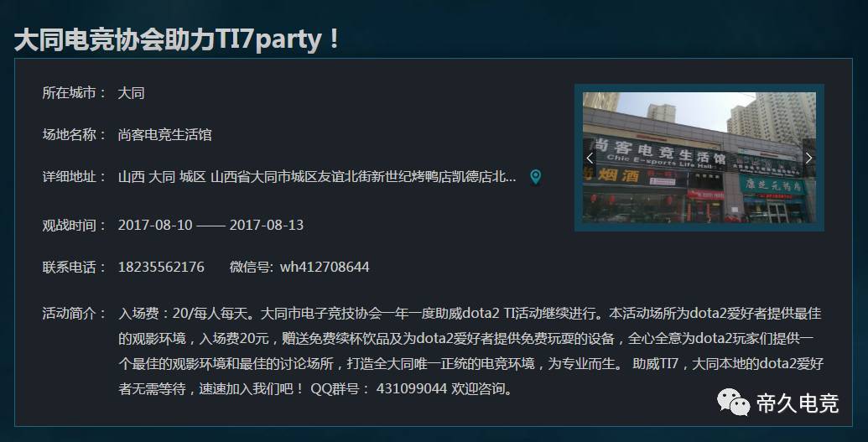Click the map location pin icon
Image resolution: width=868 pixels, height=442 pixels.
pos(535,177)
